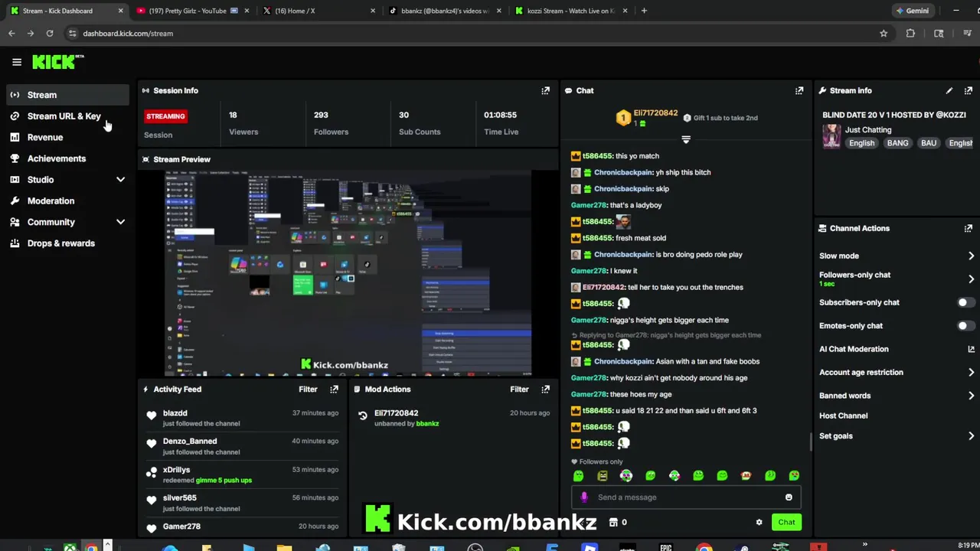Insert the last heart-eyes emote
980x551 pixels.
[794, 476]
